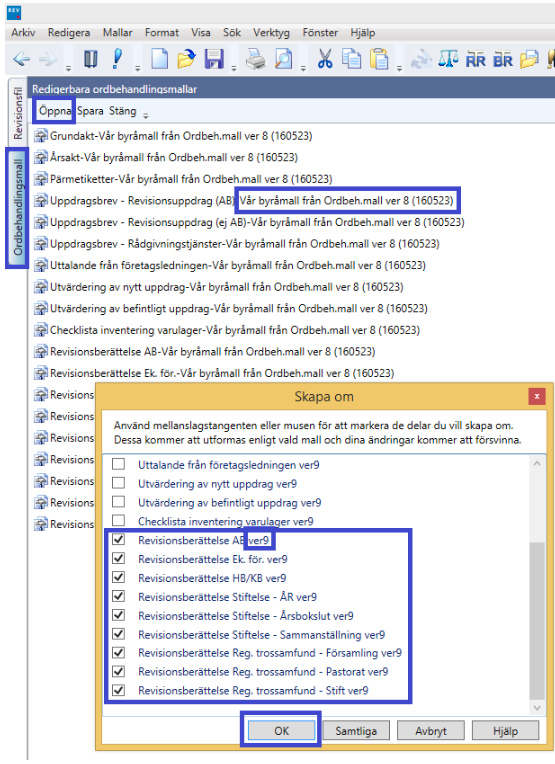Image resolution: width=555 pixels, height=764 pixels.
Task: Click Öppna in templates panel
Action: 55,111
